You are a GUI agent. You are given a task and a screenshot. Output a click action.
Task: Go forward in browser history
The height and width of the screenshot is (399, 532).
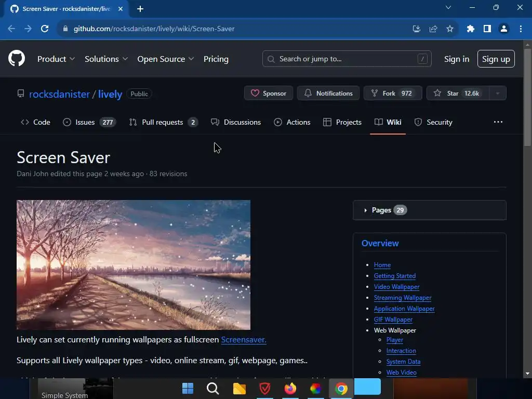coord(28,29)
